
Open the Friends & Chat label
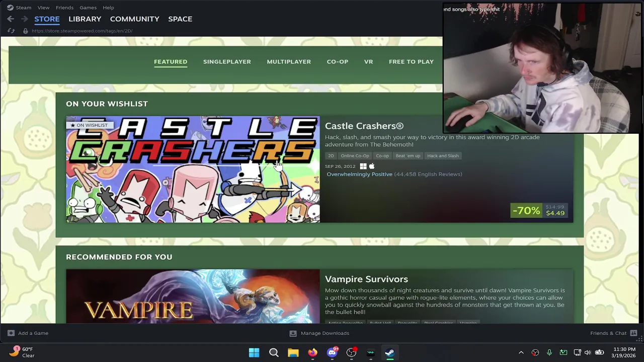pyautogui.click(x=608, y=333)
